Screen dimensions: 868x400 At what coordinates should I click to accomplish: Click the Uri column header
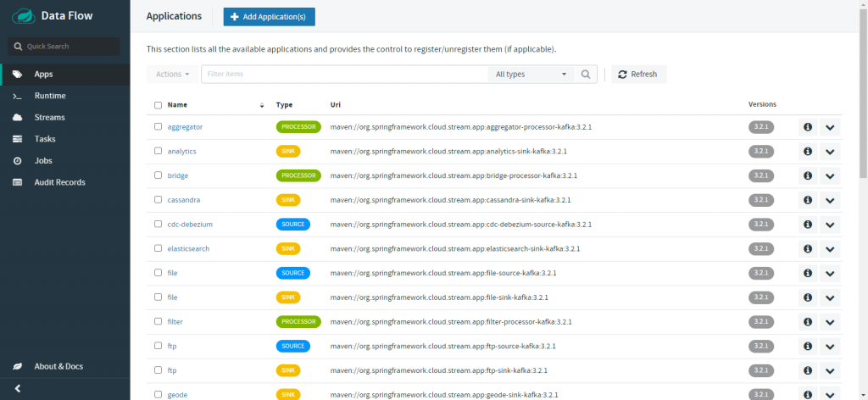[x=335, y=104]
